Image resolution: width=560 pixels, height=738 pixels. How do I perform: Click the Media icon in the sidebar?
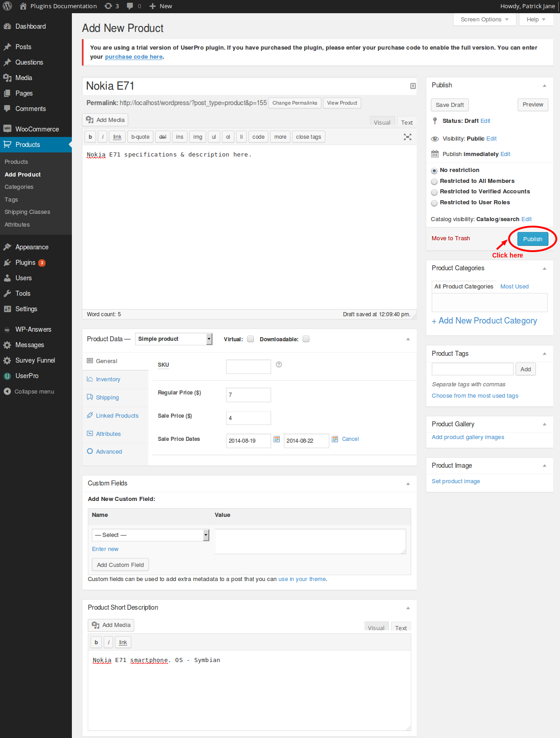pos(7,78)
